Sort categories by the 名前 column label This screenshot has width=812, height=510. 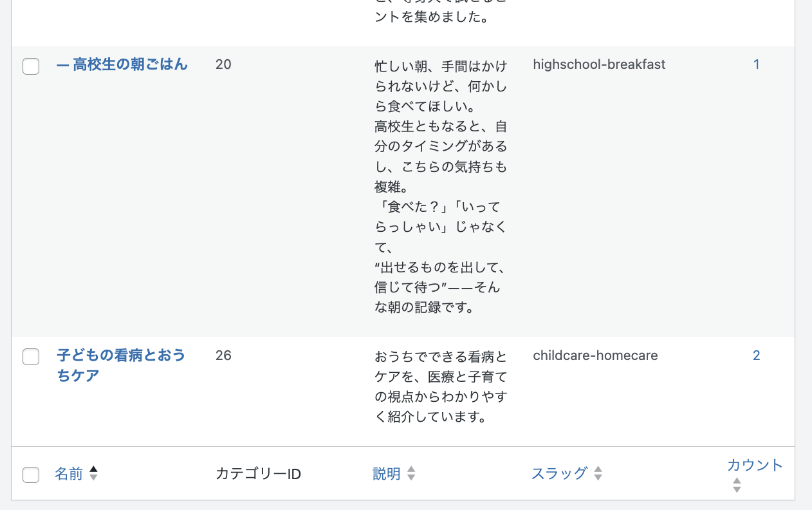(69, 474)
